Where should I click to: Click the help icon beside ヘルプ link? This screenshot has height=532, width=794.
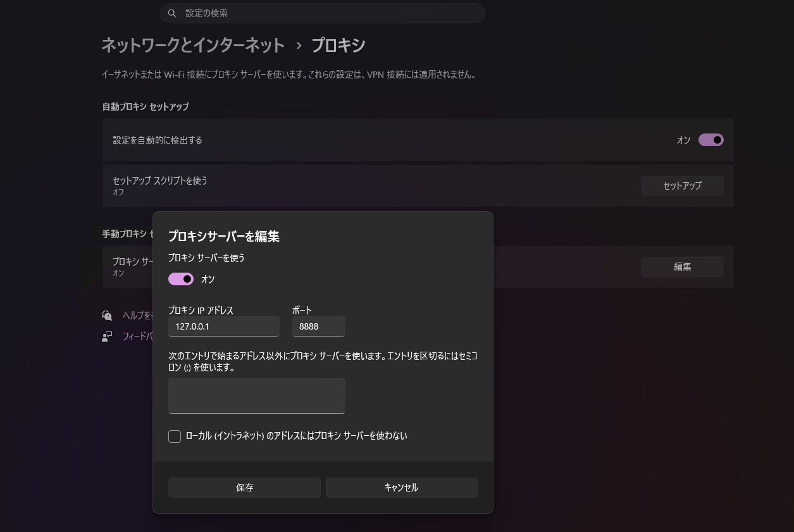click(107, 315)
